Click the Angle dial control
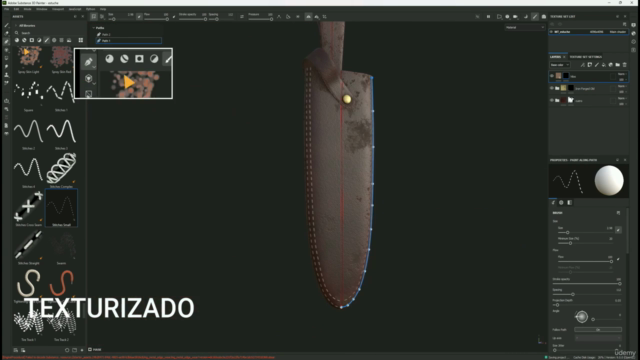The height and width of the screenshot is (360, 640). coord(582,316)
